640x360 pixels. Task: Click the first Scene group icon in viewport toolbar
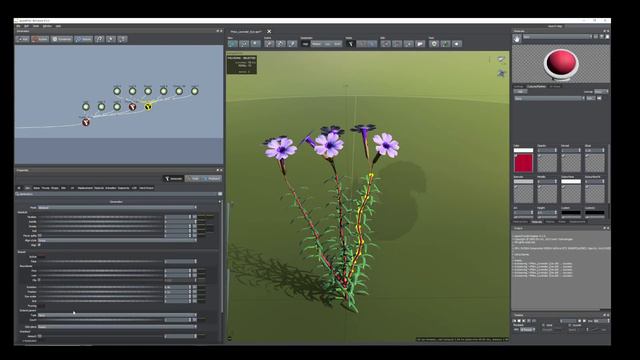(x=269, y=44)
